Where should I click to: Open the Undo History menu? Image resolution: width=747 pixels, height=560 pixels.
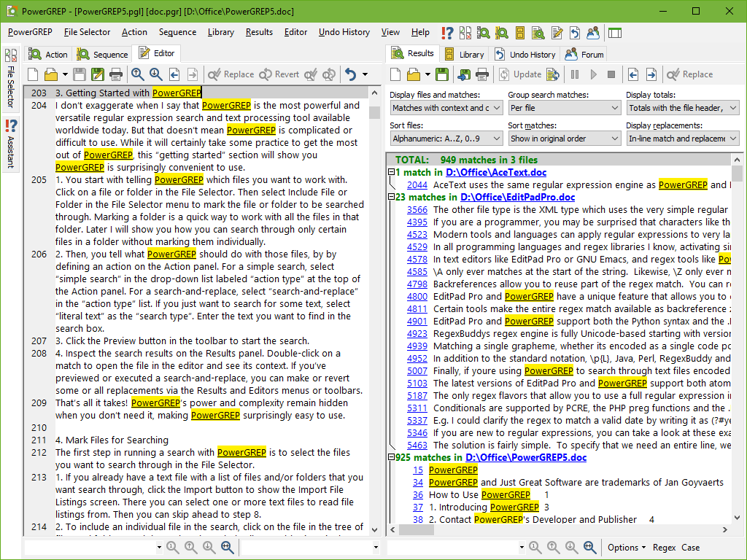[344, 32]
